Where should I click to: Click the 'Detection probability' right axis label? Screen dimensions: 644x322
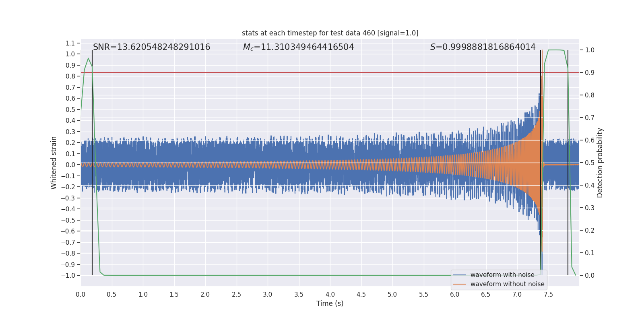pyautogui.click(x=600, y=163)
